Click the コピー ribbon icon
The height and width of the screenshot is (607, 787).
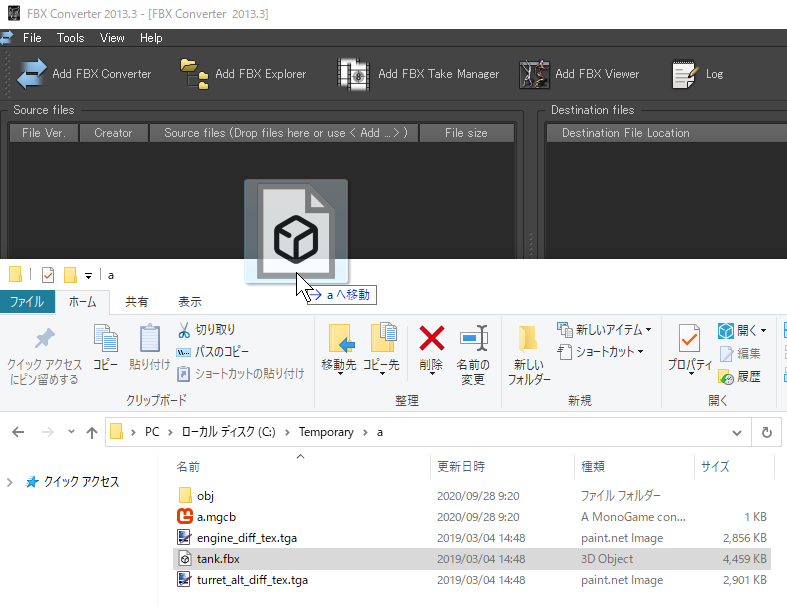106,337
